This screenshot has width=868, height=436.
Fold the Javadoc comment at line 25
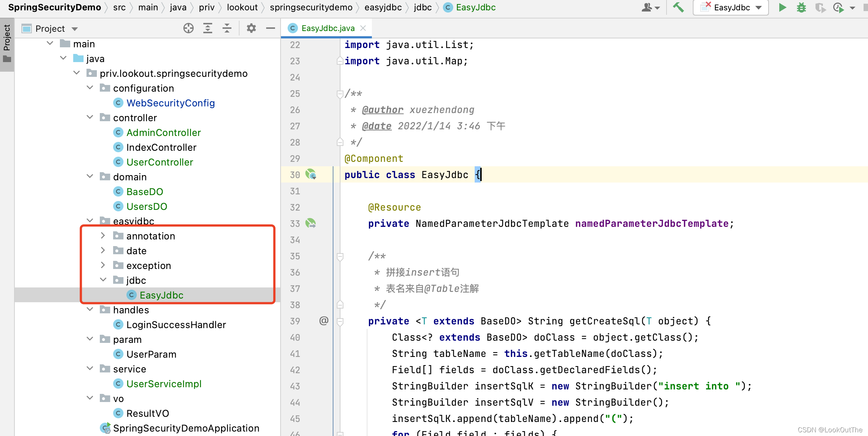click(340, 94)
